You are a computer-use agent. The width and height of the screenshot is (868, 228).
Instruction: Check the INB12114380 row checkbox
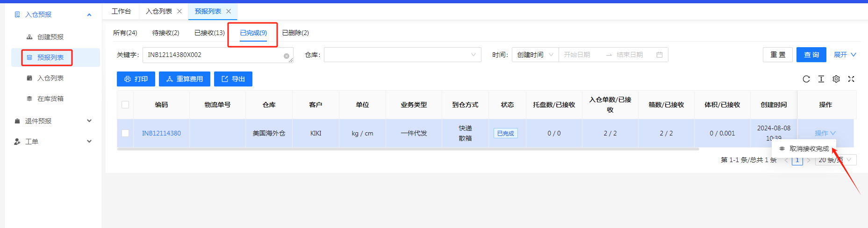click(x=125, y=133)
